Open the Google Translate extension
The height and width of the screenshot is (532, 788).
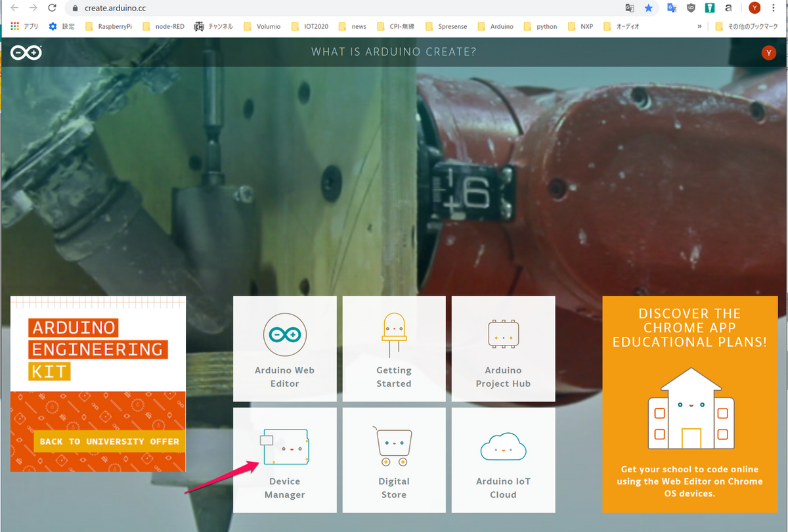pyautogui.click(x=671, y=9)
